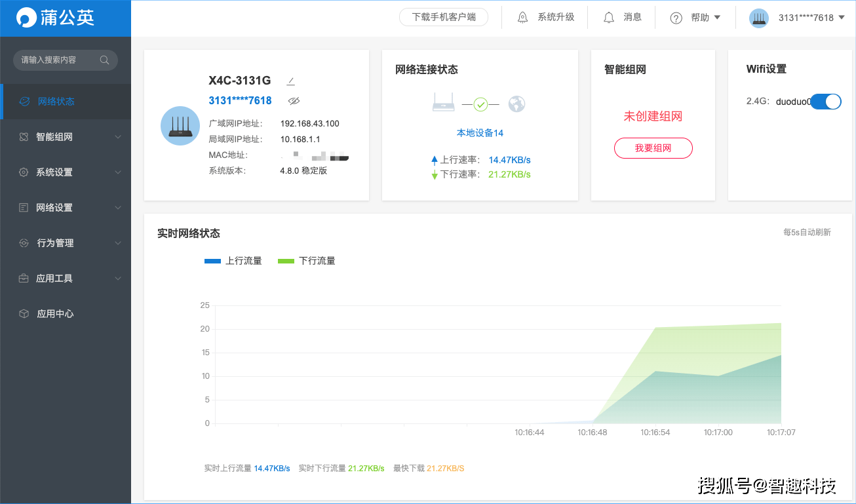
Task: Open 应用中心 menu item
Action: tap(66, 314)
